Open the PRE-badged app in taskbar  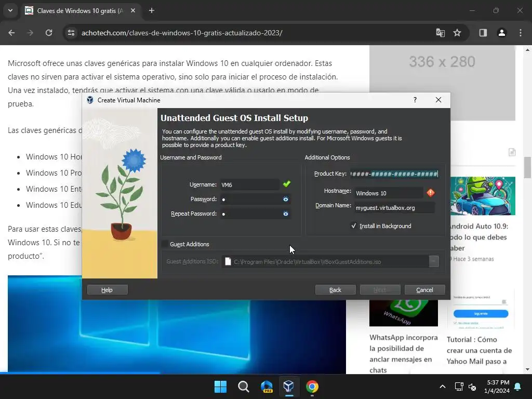pyautogui.click(x=267, y=387)
